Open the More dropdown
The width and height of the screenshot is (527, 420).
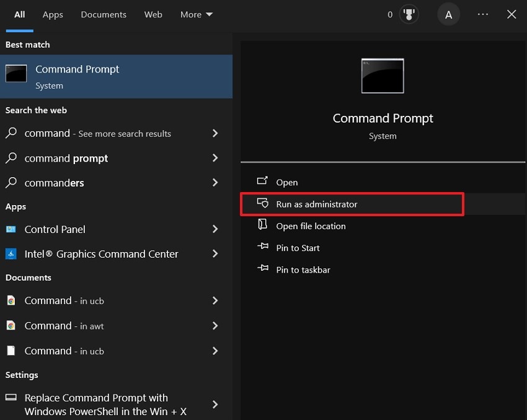point(197,14)
